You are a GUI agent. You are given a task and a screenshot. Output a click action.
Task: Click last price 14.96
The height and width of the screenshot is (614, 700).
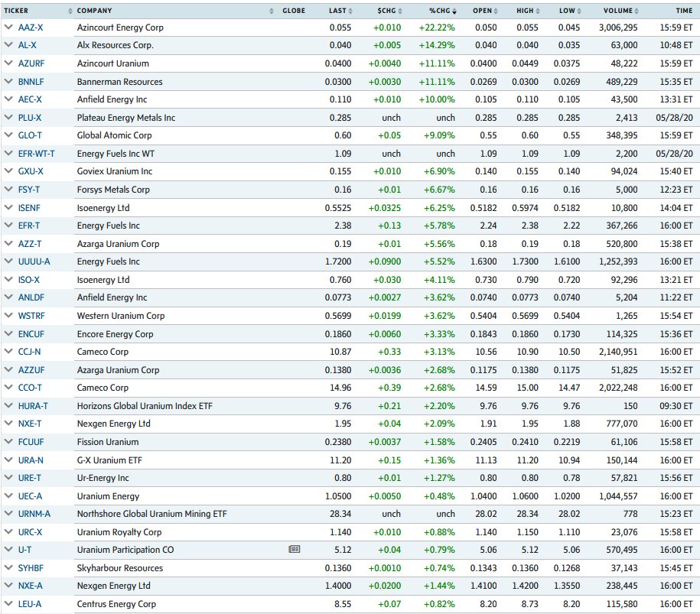click(340, 388)
